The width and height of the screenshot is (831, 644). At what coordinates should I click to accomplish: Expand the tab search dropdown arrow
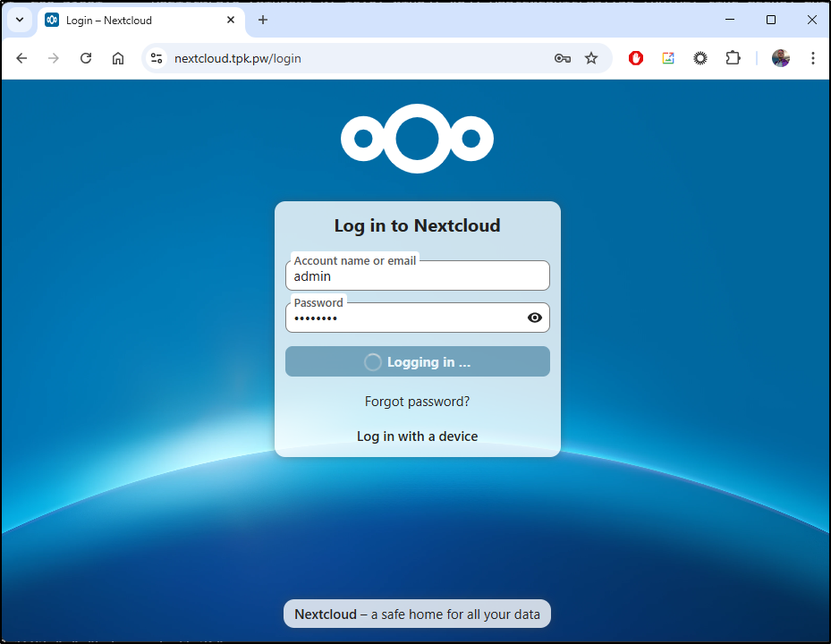(20, 20)
